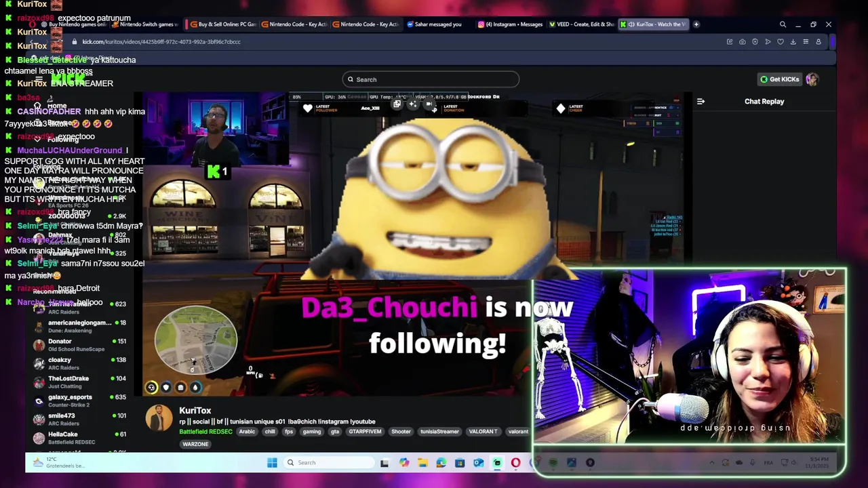Select the Arabic tag
Screen dimensions: 868x488
tap(247, 432)
